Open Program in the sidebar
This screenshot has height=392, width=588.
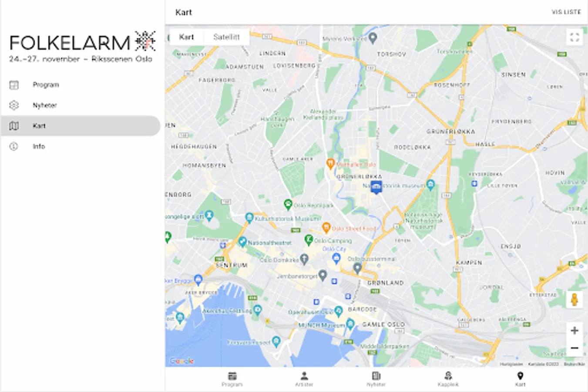[x=81, y=84]
